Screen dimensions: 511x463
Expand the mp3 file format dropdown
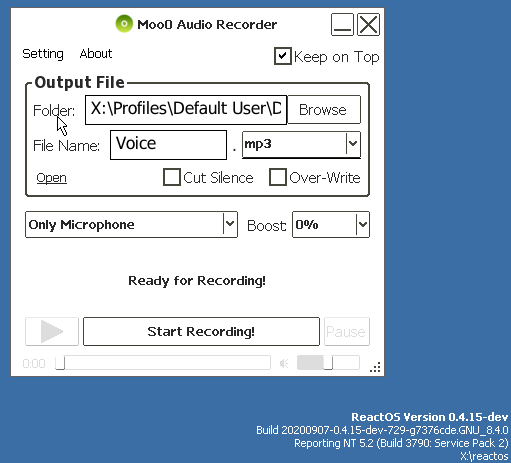(353, 144)
